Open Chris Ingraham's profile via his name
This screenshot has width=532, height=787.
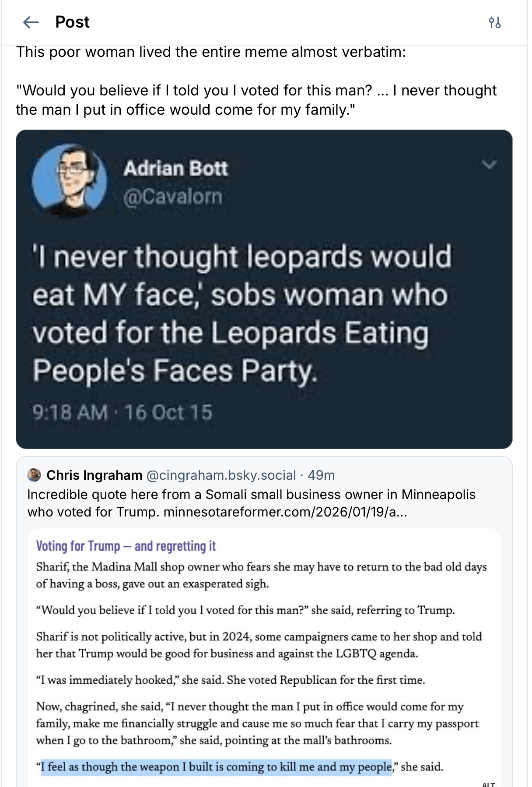[94, 475]
